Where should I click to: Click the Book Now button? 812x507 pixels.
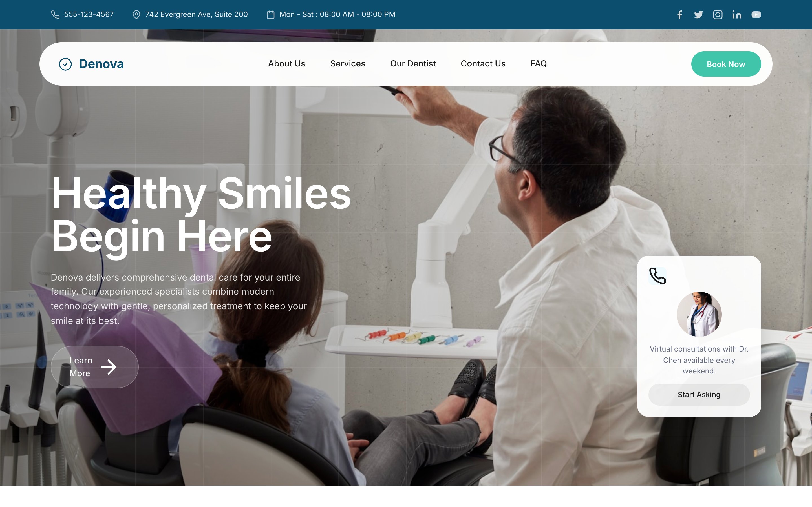(726, 64)
